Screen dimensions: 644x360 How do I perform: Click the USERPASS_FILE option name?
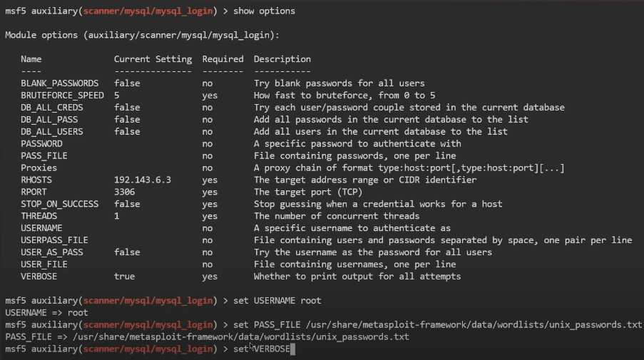point(54,240)
